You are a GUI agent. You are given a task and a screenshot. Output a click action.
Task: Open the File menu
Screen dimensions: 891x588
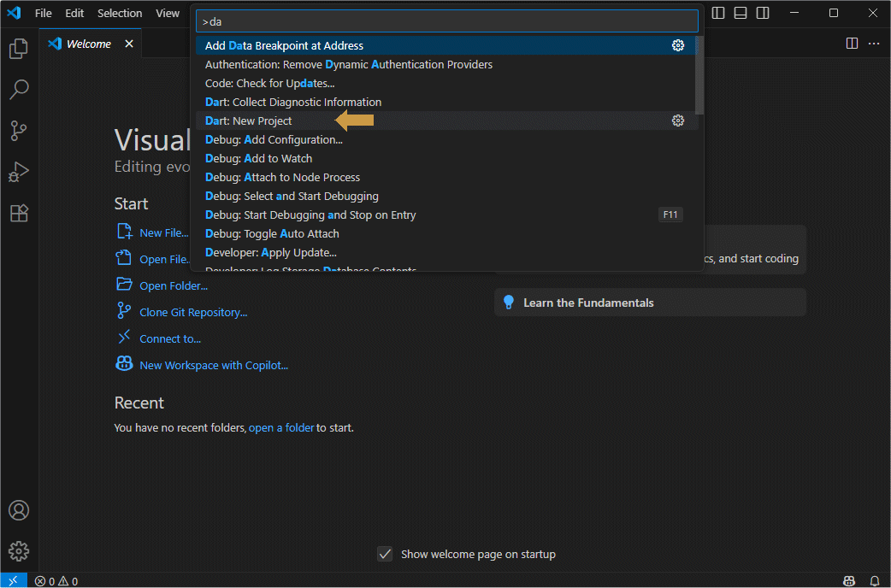[x=44, y=13]
